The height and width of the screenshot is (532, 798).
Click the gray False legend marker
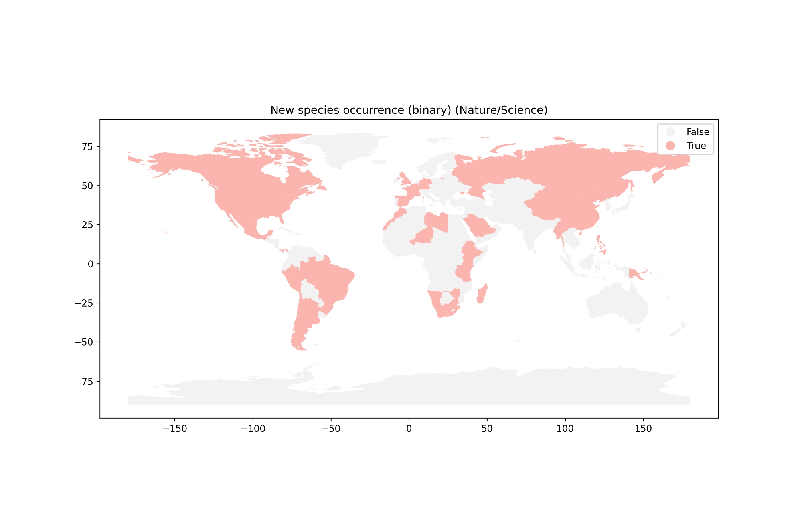pos(670,132)
